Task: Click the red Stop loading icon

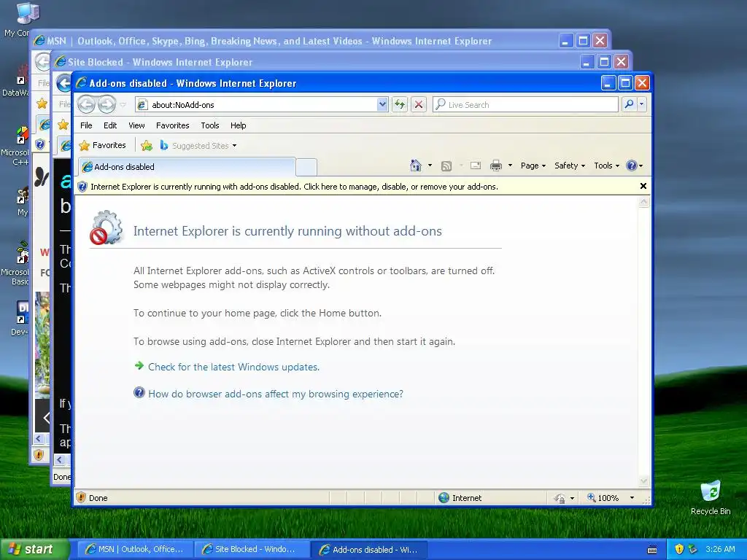Action: tap(419, 104)
